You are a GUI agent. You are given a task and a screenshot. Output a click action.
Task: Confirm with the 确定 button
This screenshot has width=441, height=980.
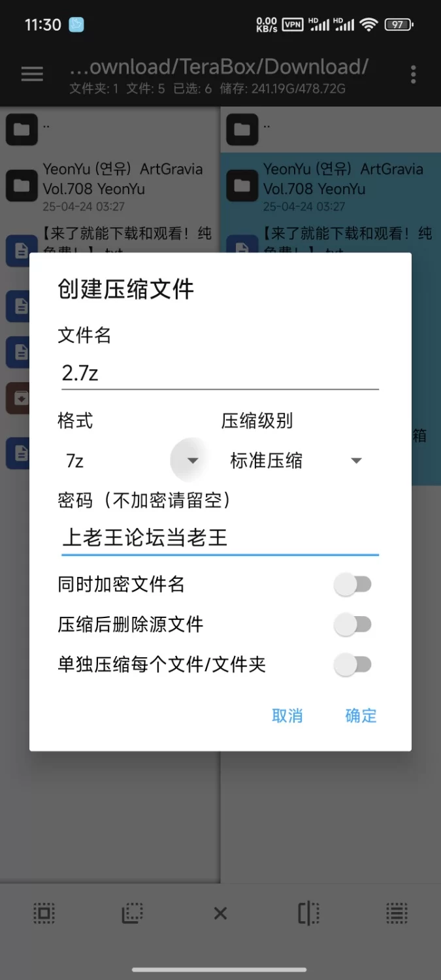point(361,715)
